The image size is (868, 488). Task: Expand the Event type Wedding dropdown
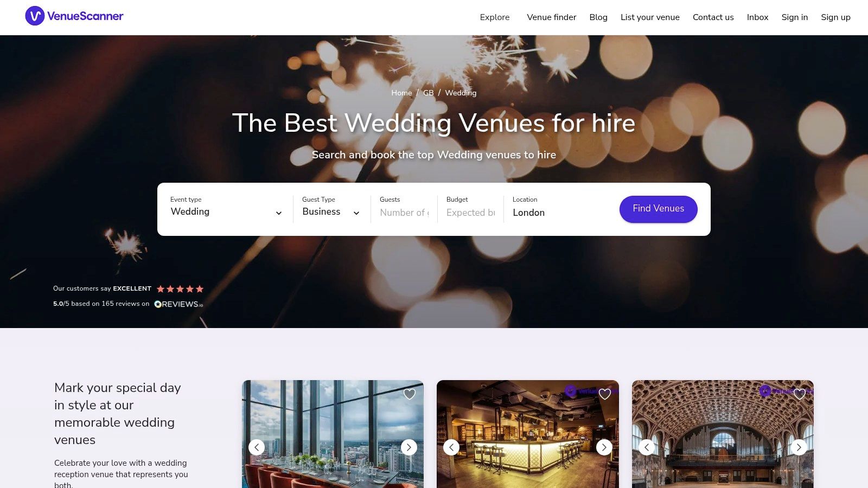pos(226,209)
